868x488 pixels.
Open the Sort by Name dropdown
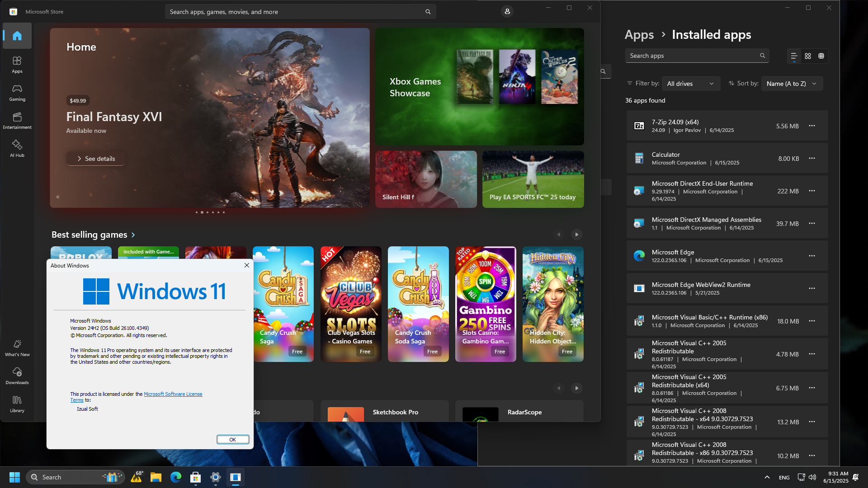[792, 84]
